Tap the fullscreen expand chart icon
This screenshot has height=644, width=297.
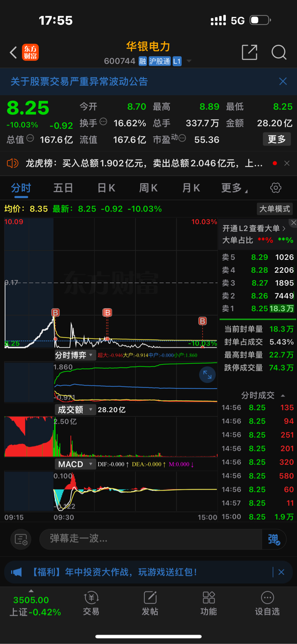point(207,374)
